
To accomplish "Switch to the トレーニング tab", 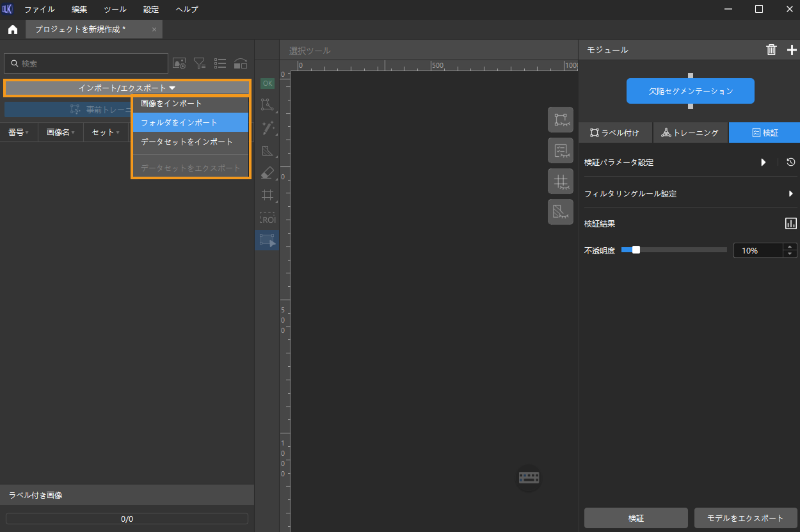I will 690,133.
